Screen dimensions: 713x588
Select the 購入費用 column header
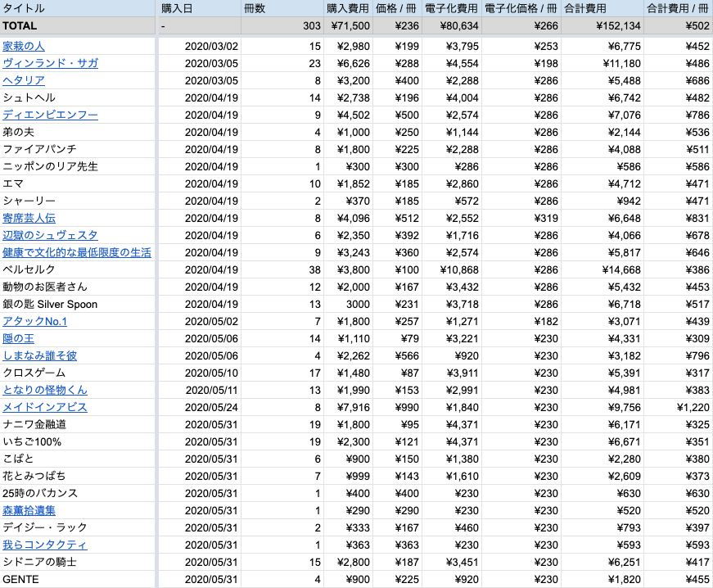tap(349, 8)
